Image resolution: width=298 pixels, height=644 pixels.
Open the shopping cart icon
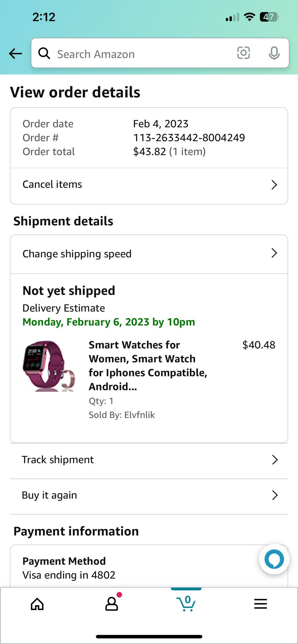[186, 603]
